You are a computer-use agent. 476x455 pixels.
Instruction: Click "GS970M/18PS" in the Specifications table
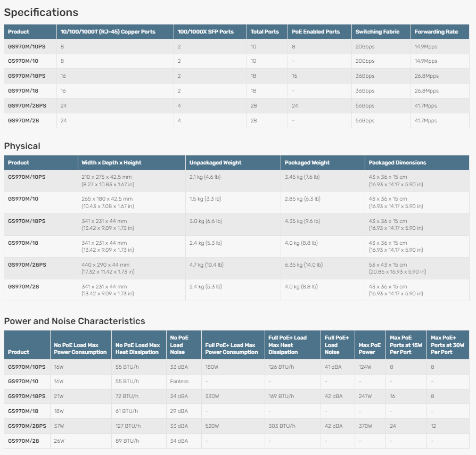click(27, 76)
